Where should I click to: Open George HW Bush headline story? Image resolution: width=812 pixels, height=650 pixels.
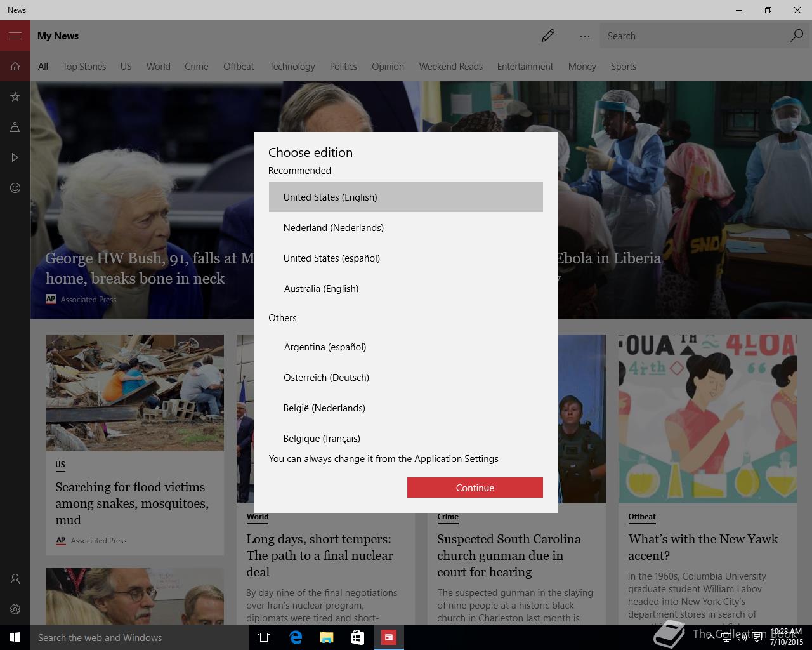(x=150, y=268)
